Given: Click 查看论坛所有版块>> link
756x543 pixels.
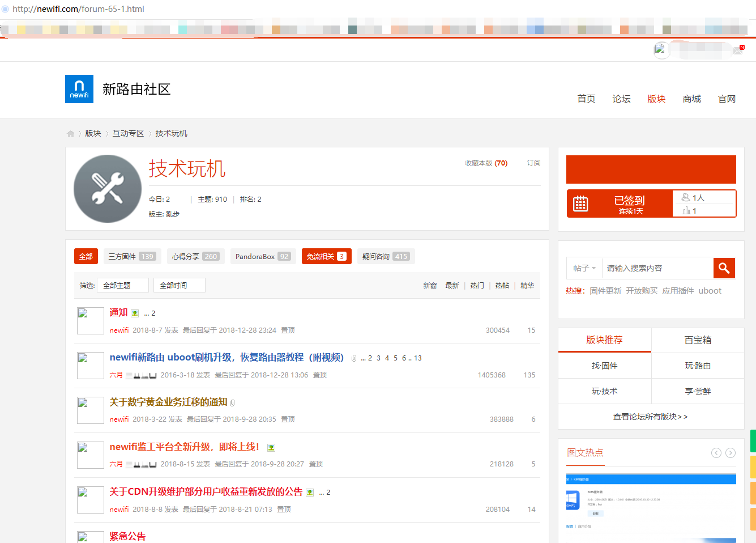Looking at the screenshot, I should coord(651,417).
